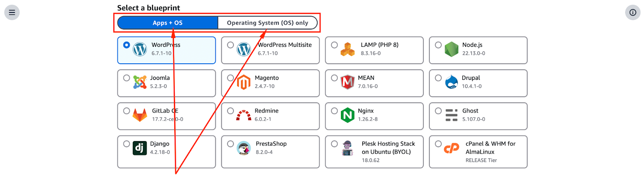Click the Plesk Hosting Stack icon
The width and height of the screenshot is (644, 175).
[348, 148]
